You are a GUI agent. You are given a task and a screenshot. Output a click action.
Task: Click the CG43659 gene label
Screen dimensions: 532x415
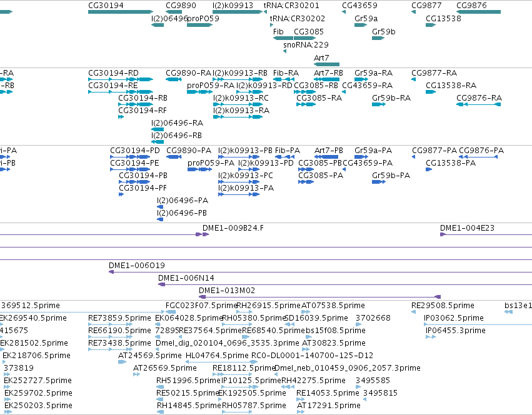pos(359,6)
